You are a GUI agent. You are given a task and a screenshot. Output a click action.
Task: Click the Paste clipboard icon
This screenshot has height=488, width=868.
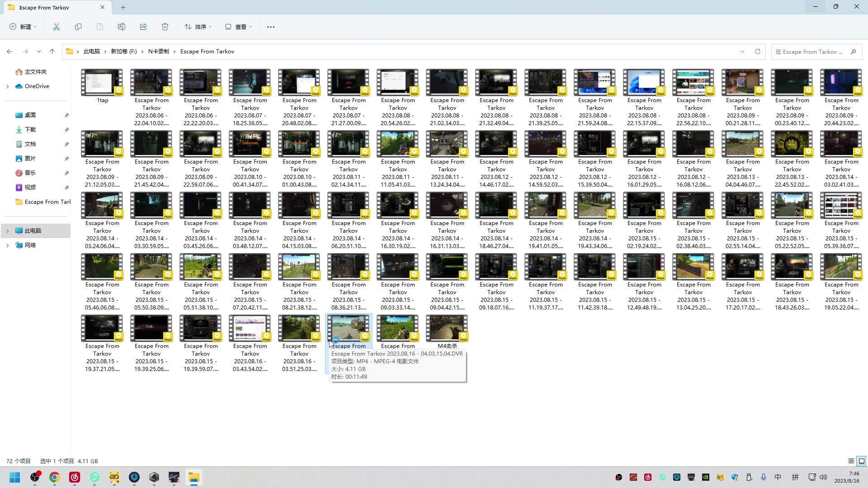(100, 27)
